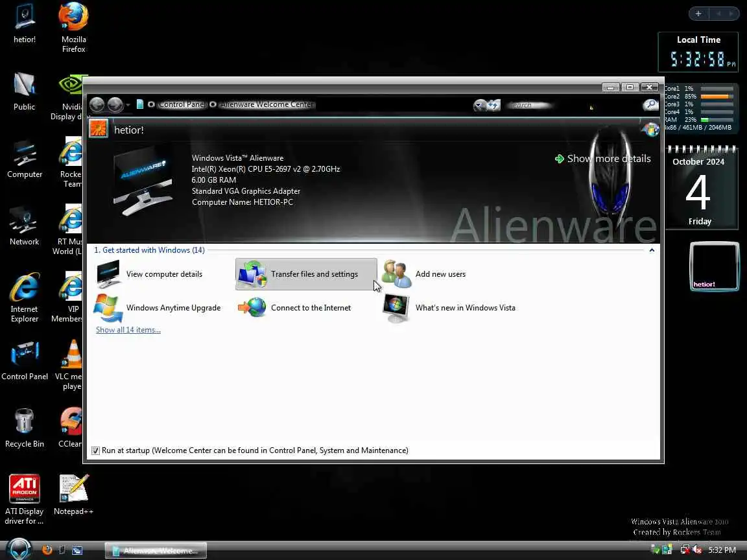
Task: Click Get started with Windows (14) heading
Action: (149, 250)
